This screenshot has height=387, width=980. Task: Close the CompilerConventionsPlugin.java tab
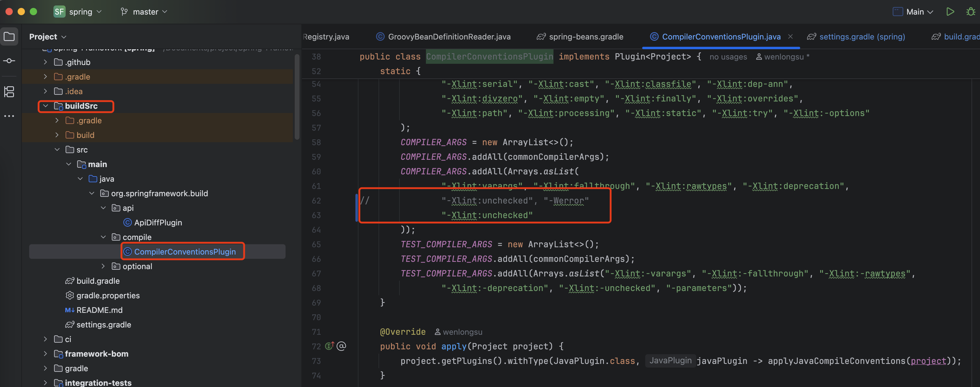tap(790, 36)
